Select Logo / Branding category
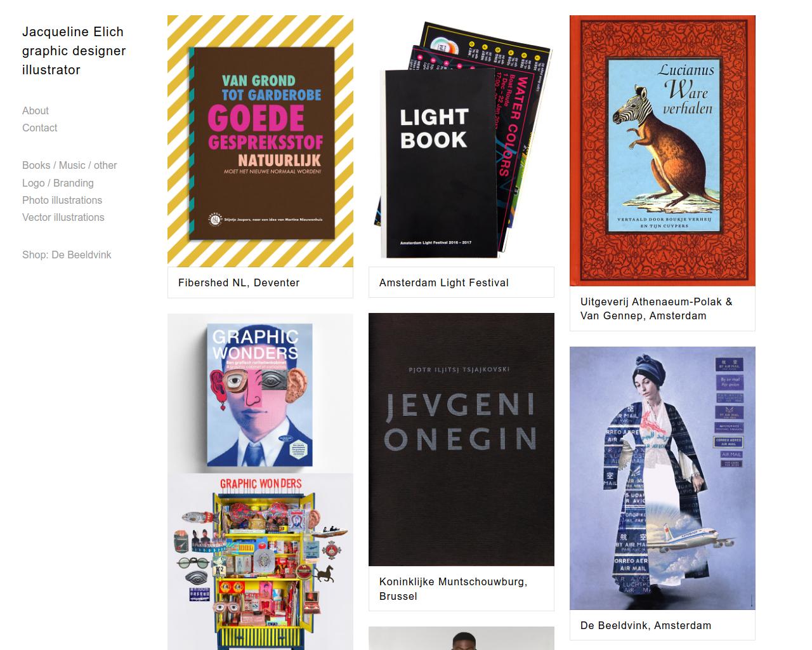The width and height of the screenshot is (812, 650). [x=58, y=183]
